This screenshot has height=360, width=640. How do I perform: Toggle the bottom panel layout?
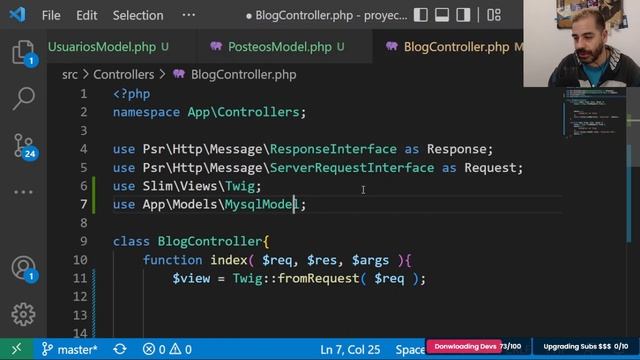[x=442, y=15]
